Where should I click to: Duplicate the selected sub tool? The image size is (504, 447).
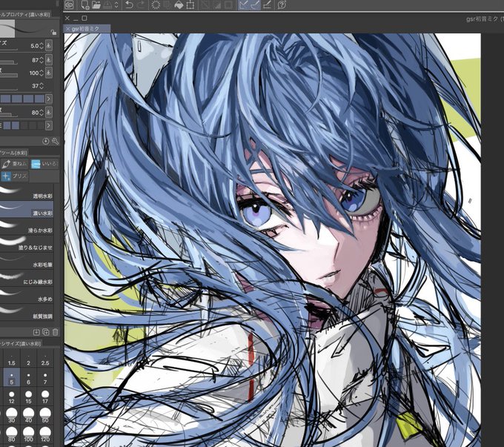tap(46, 332)
